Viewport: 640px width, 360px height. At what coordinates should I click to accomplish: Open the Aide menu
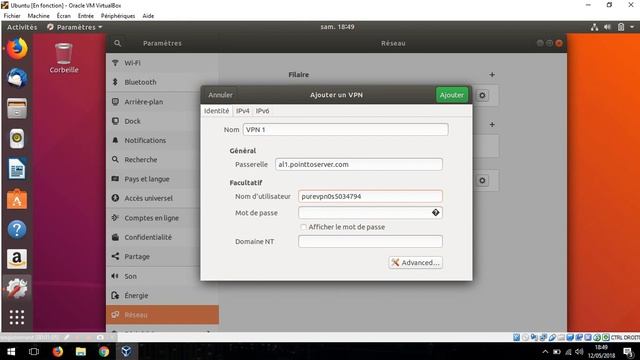coord(148,16)
